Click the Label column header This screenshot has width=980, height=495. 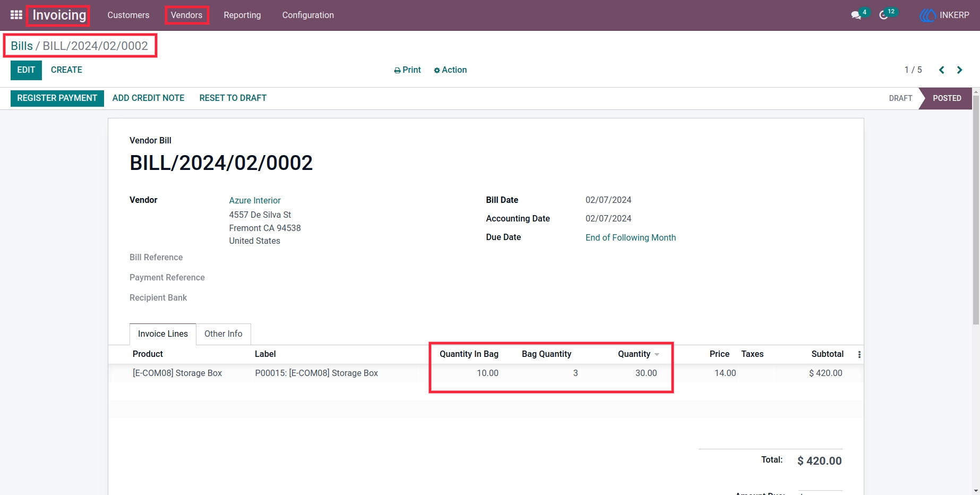[265, 354]
